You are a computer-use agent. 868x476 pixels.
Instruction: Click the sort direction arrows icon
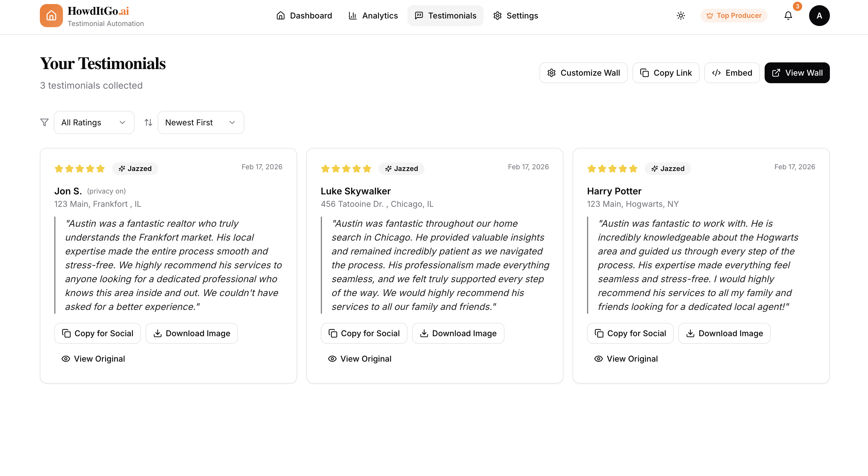pyautogui.click(x=148, y=122)
